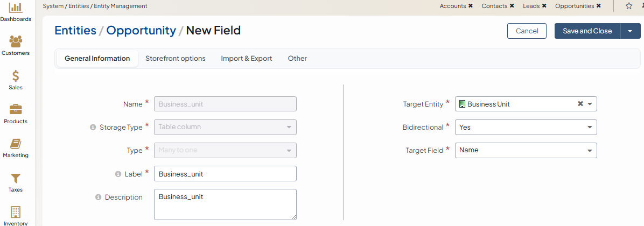Expand the Target Entity dropdown
Image resolution: width=644 pixels, height=226 pixels.
tap(590, 104)
